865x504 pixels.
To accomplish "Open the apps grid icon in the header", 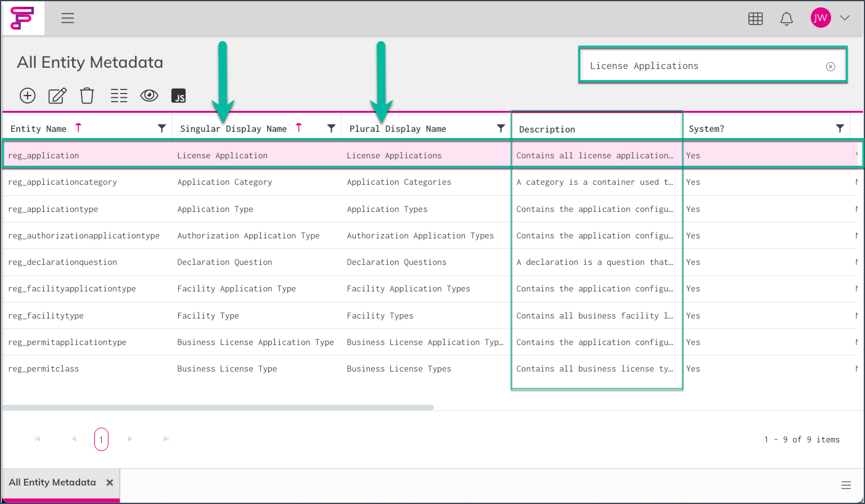I will (755, 18).
